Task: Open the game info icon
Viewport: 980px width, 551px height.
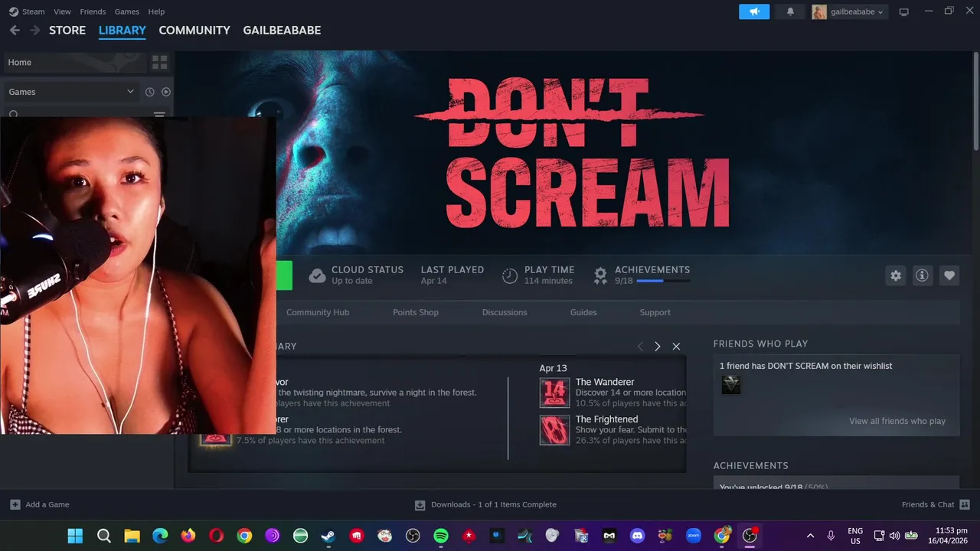Action: point(923,275)
